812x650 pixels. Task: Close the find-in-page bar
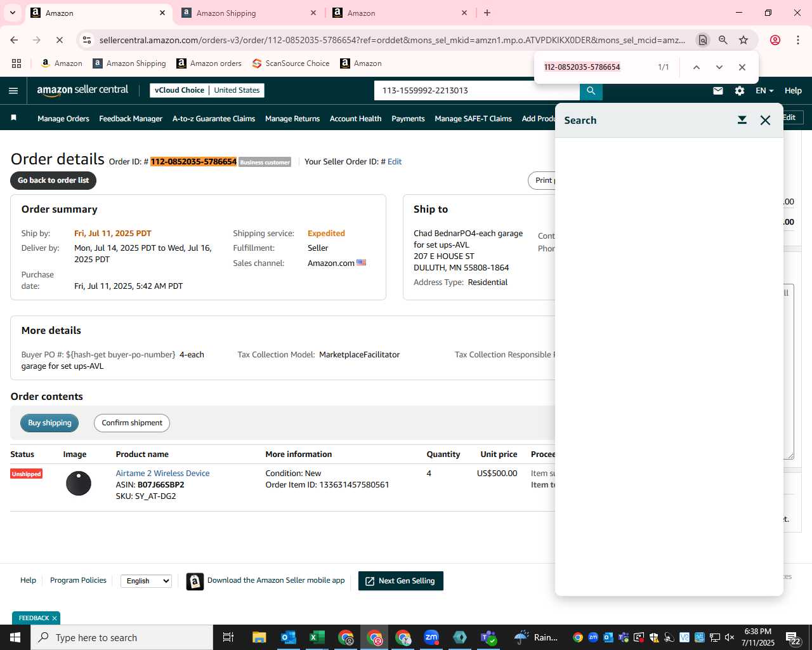[742, 67]
